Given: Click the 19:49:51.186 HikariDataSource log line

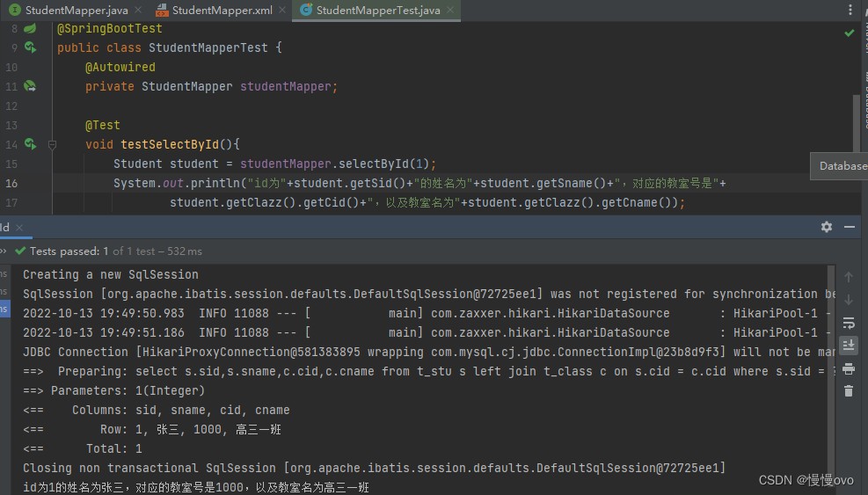Looking at the screenshot, I should pos(427,332).
